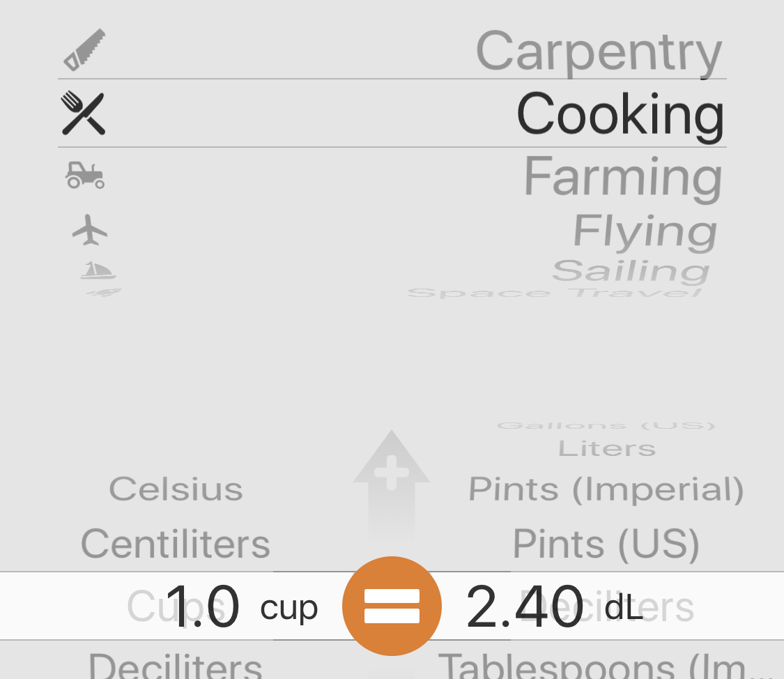Edit the 1.0 cup input value
Image resolution: width=784 pixels, height=679 pixels.
(203, 606)
